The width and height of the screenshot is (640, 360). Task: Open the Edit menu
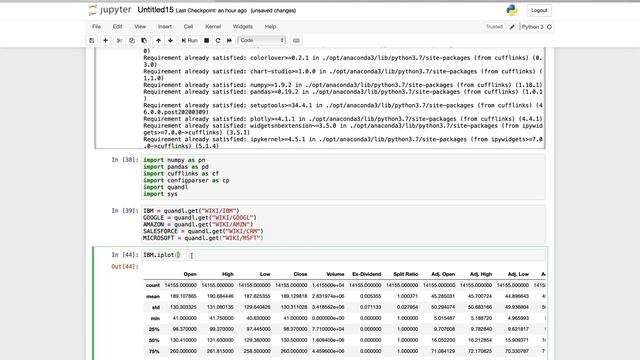[118, 27]
